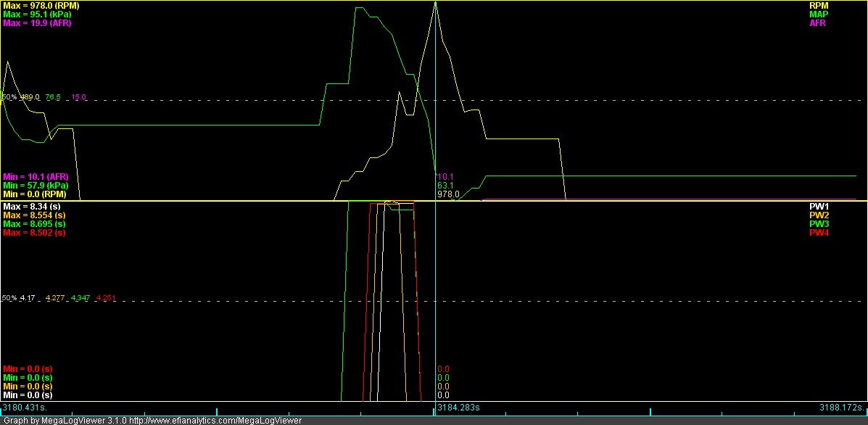The image size is (868, 425).
Task: Click the red PW4 legend label
Action: pyautogui.click(x=819, y=233)
